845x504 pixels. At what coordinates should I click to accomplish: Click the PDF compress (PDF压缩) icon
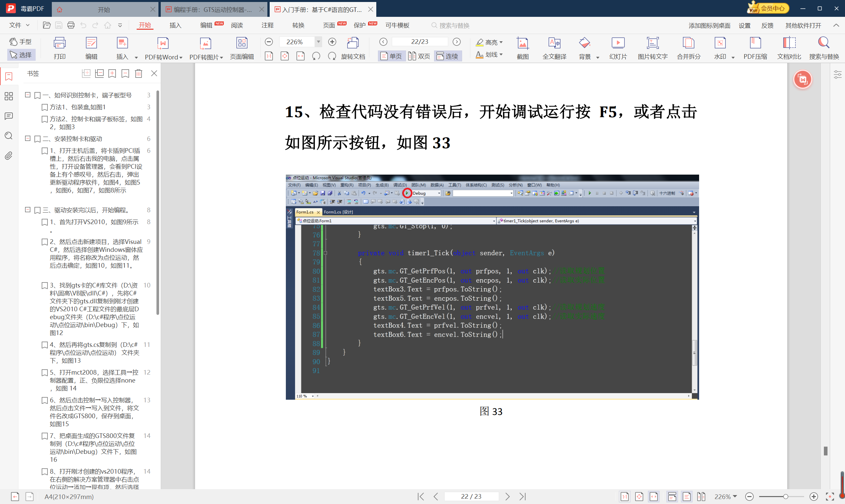[x=755, y=43]
